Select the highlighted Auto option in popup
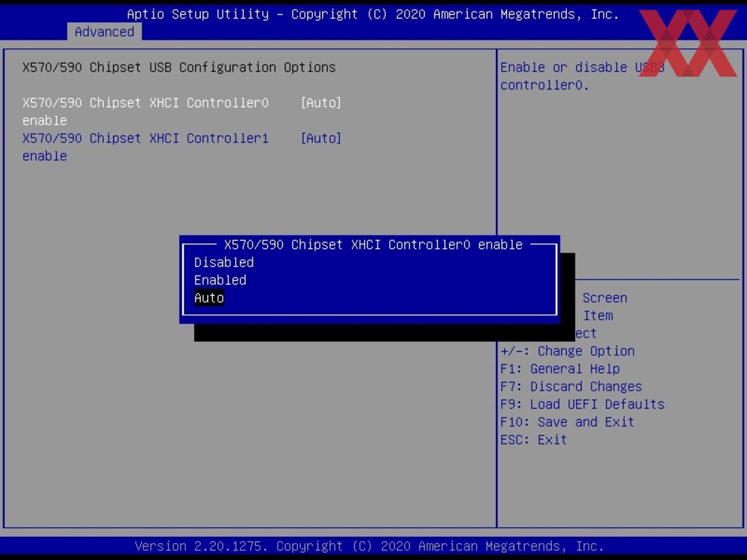The height and width of the screenshot is (560, 747). (x=209, y=298)
